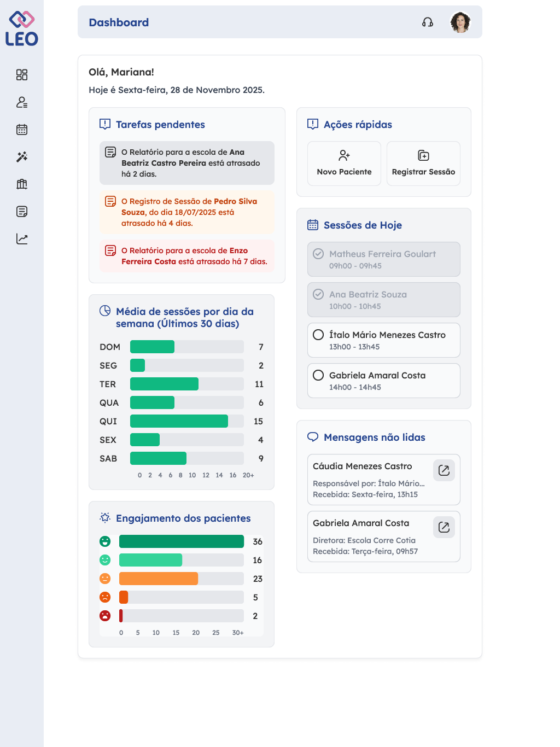
Task: Open the schools building sidebar icon
Action: [22, 184]
